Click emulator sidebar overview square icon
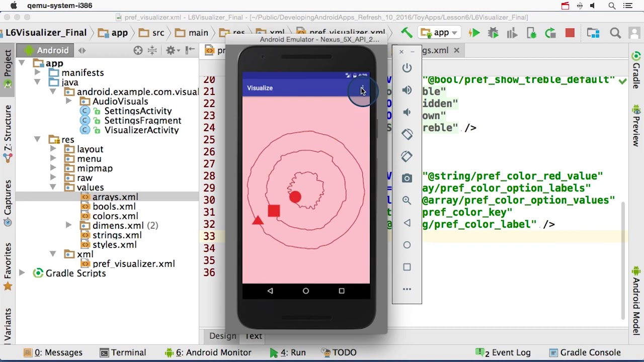 [407, 267]
